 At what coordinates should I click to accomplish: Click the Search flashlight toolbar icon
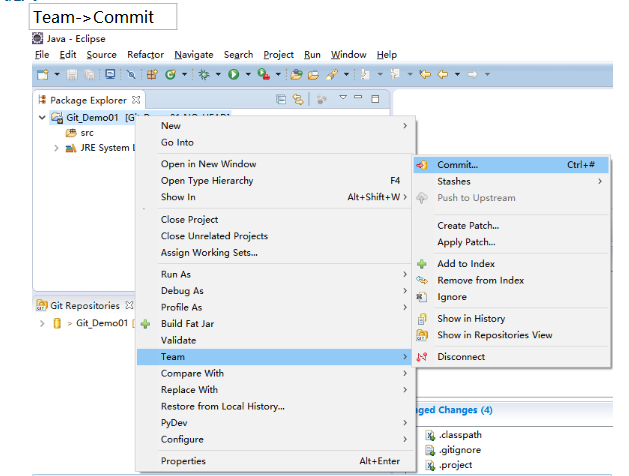[332, 75]
